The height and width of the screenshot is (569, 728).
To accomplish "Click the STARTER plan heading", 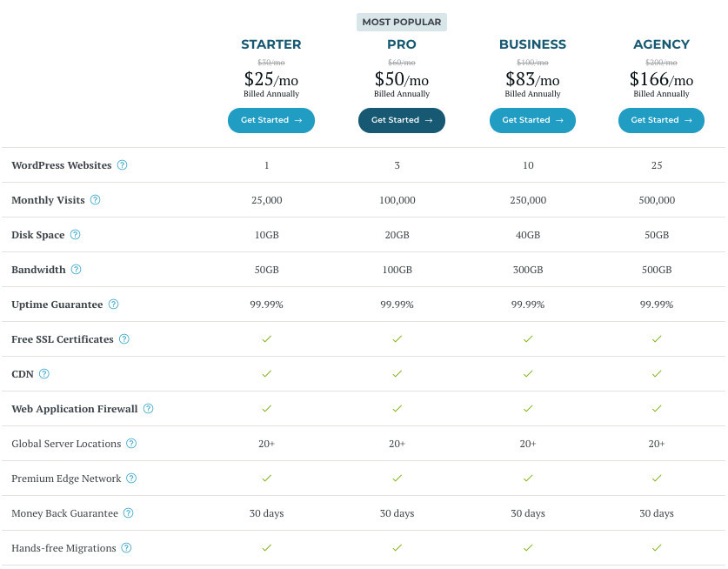I will point(271,44).
